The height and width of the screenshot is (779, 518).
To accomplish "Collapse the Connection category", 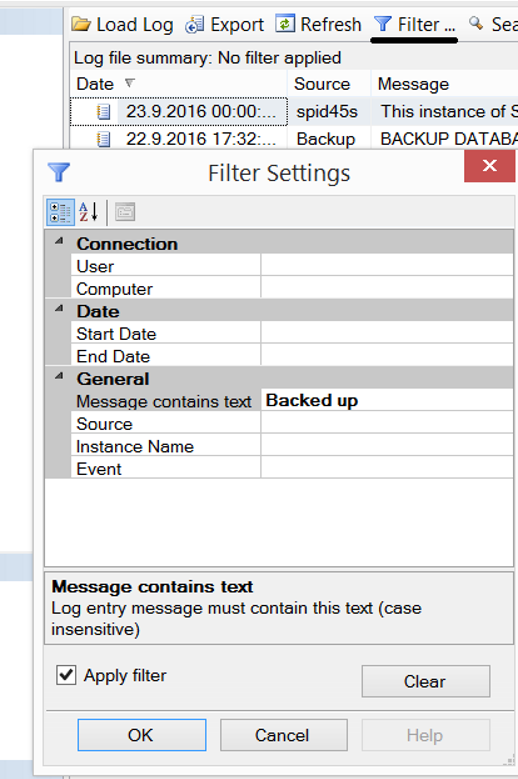I will pyautogui.click(x=59, y=241).
